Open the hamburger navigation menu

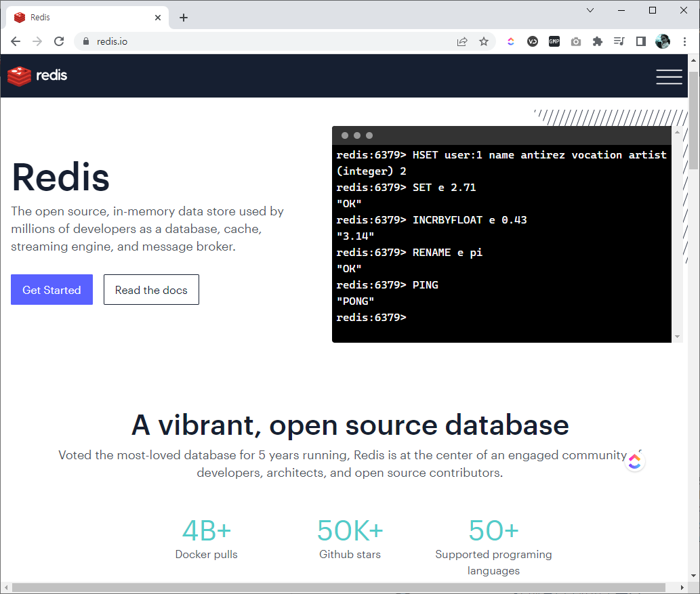coord(669,77)
